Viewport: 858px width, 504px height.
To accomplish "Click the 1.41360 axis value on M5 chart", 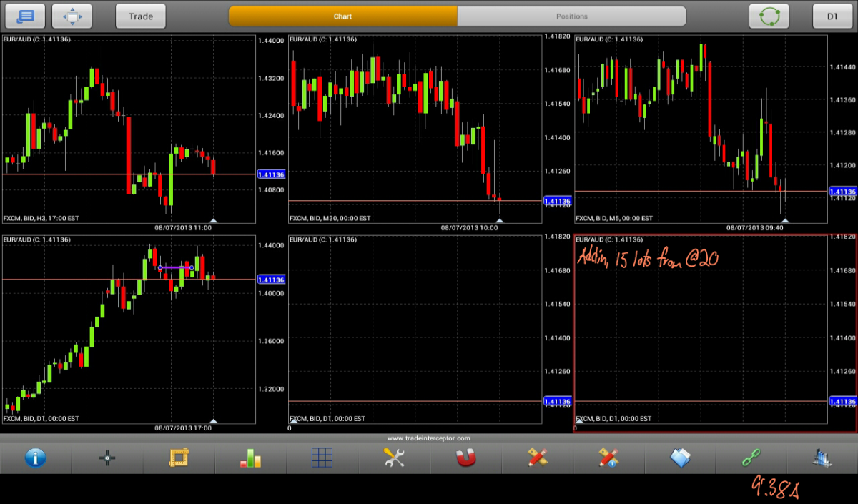I will pyautogui.click(x=843, y=100).
